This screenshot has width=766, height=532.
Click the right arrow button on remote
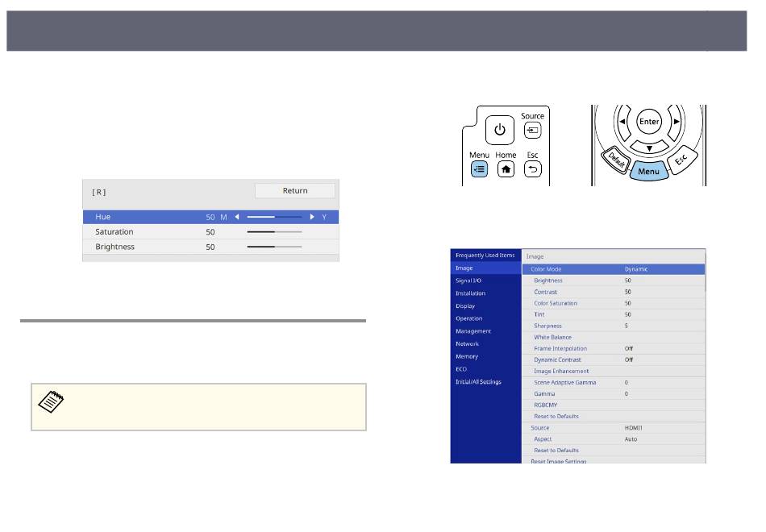(x=676, y=122)
